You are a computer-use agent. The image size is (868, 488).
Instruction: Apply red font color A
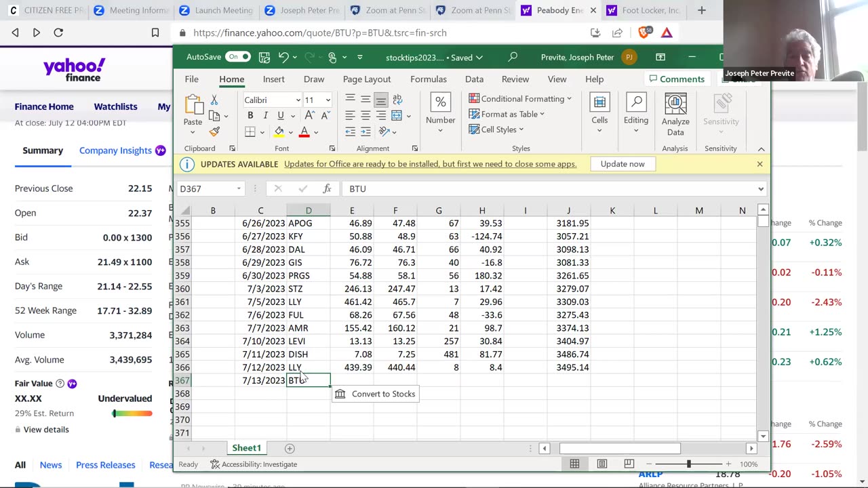click(304, 132)
